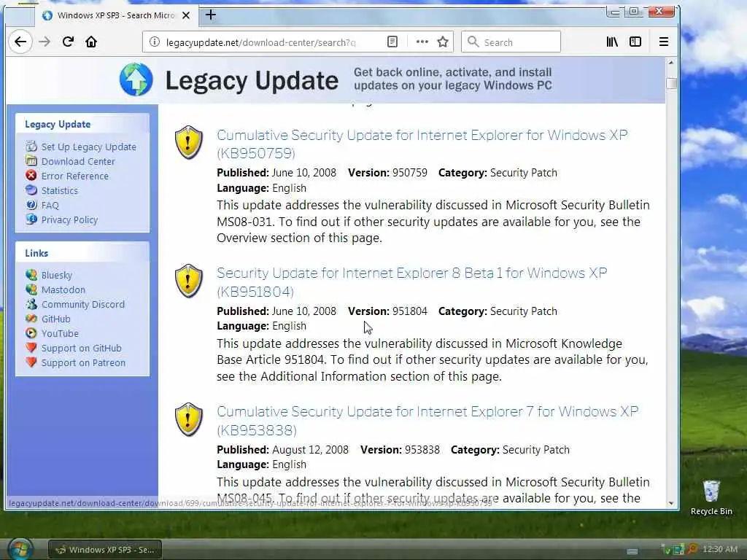This screenshot has width=747, height=560.
Task: Click the 12:30 AM system clock
Action: (720, 550)
